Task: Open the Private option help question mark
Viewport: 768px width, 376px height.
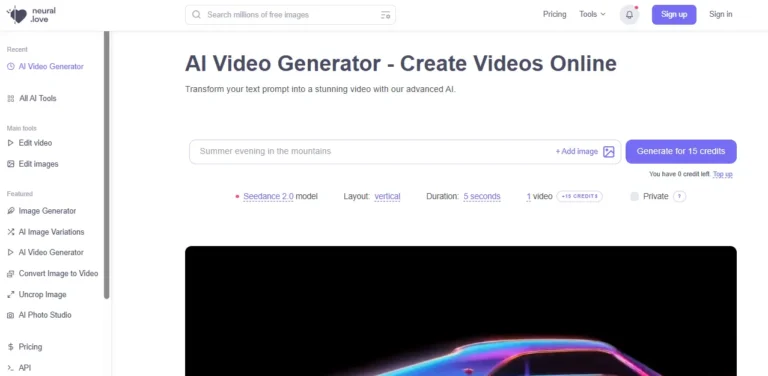Action: click(x=679, y=196)
